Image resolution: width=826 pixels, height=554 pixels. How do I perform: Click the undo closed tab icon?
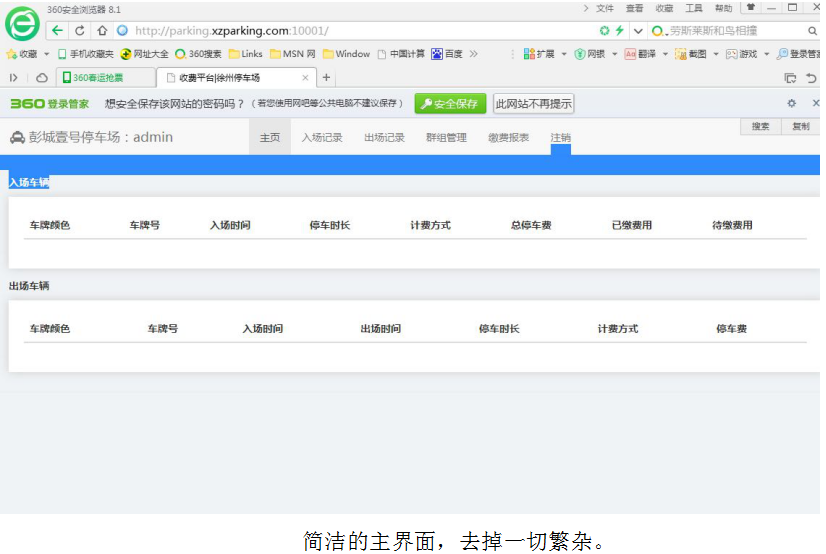(811, 78)
